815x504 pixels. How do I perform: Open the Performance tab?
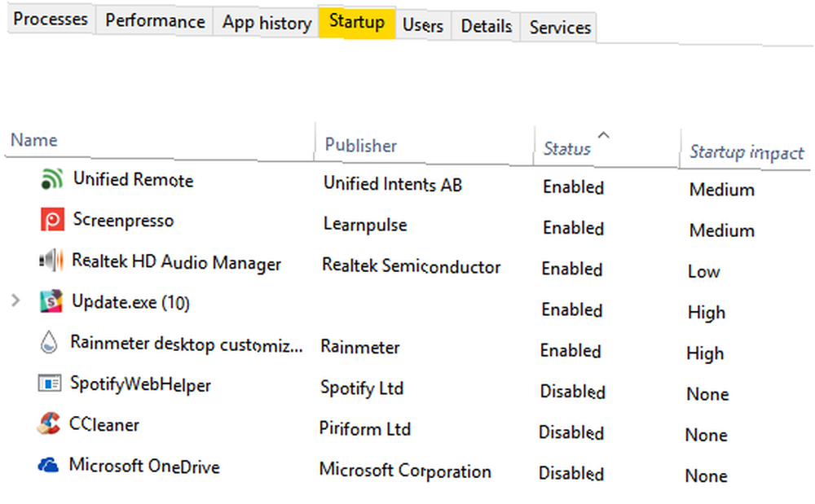[x=155, y=21]
